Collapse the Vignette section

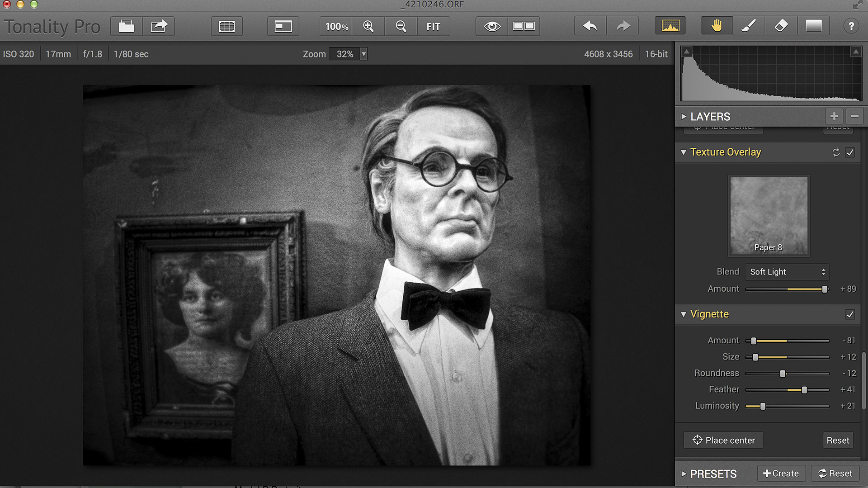pos(684,314)
